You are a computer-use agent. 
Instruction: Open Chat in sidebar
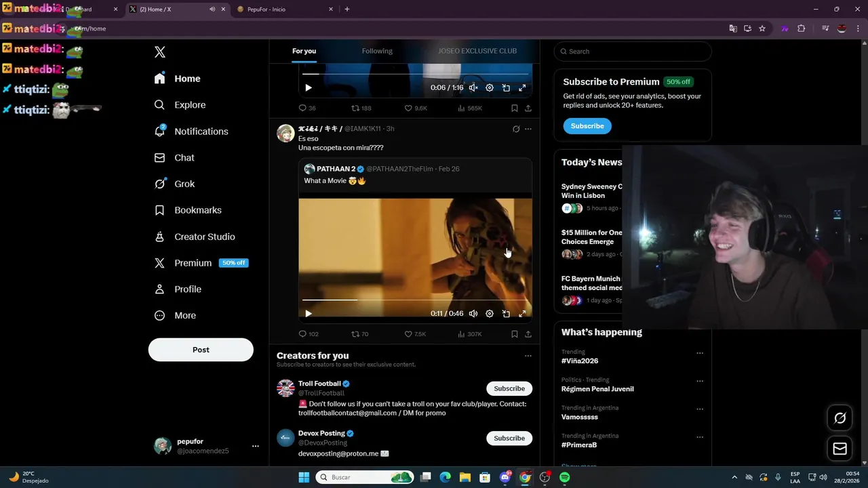click(174, 158)
